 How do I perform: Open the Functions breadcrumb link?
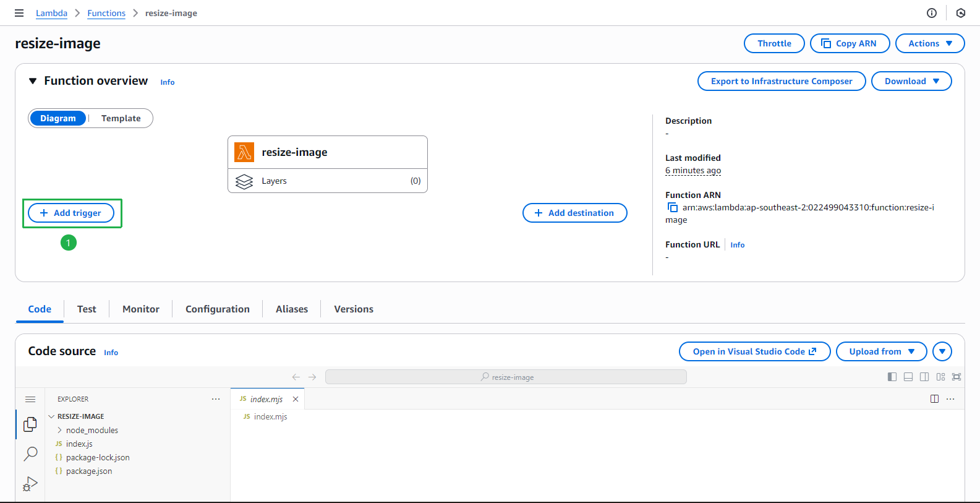pos(106,13)
